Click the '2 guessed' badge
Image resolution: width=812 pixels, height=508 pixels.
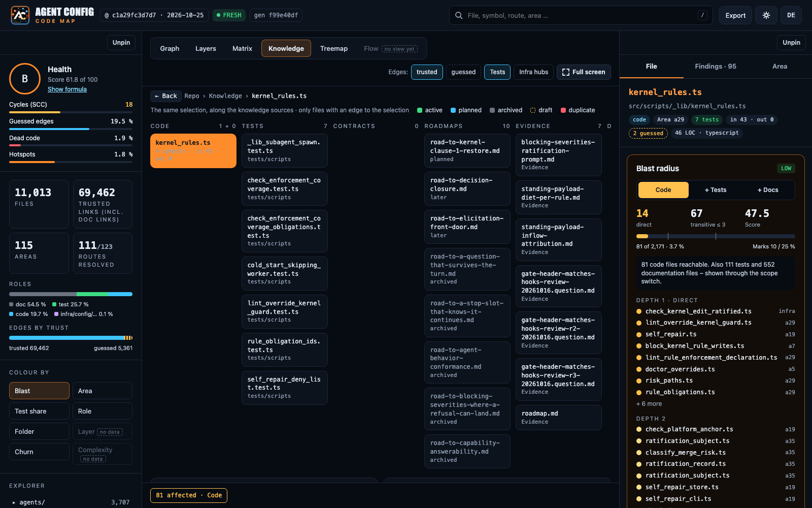pos(648,133)
